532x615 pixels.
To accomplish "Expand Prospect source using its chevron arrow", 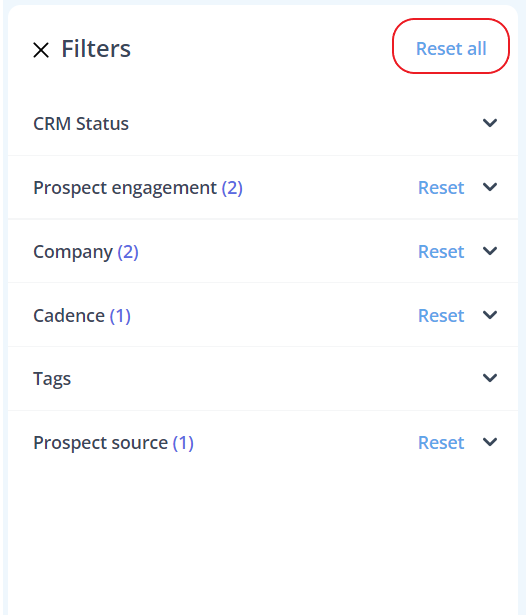I will click(x=490, y=442).
